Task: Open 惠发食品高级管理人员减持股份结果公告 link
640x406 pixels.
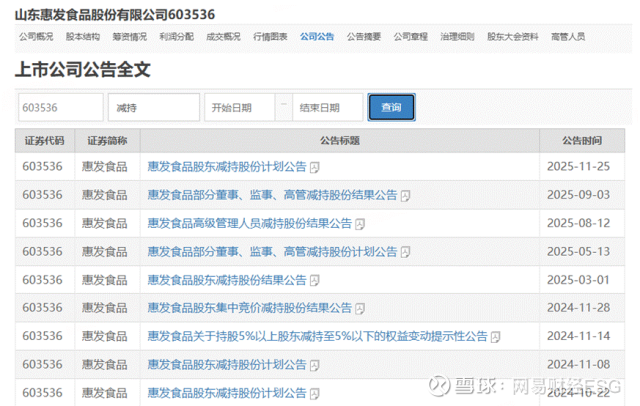Action: tap(250, 224)
